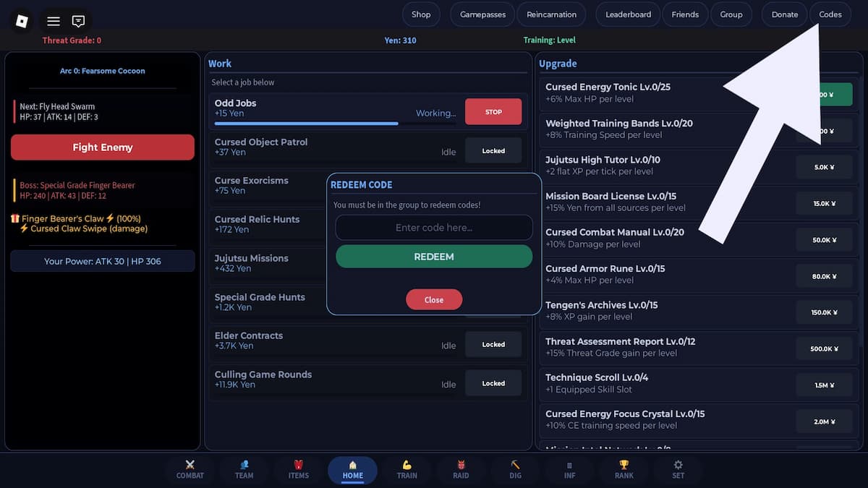Open the Items gift icon tab
Image resolution: width=868 pixels, height=488 pixels.
[x=298, y=469]
